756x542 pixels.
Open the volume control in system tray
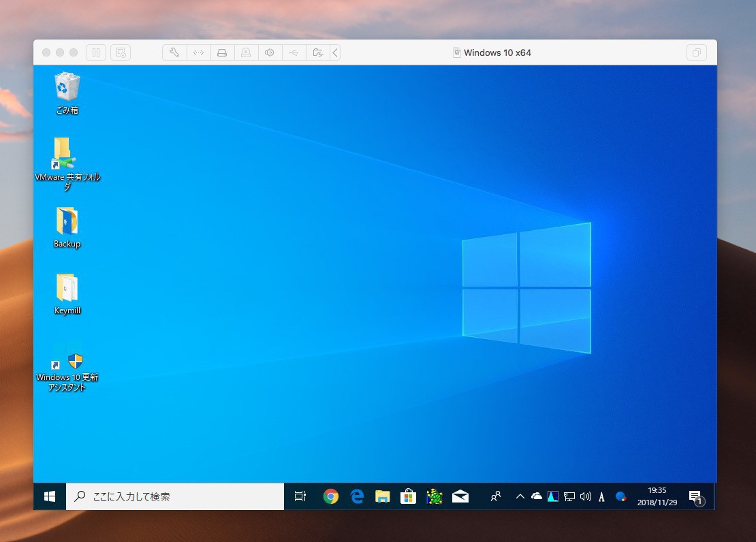(x=585, y=496)
